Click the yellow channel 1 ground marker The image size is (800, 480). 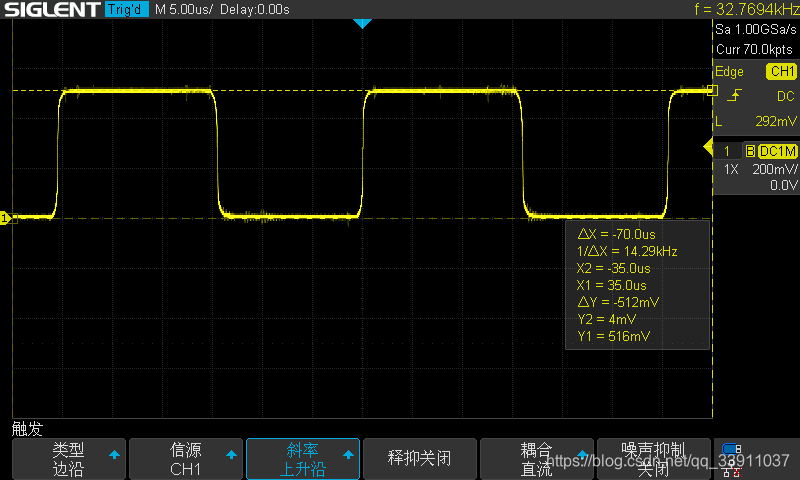[6, 218]
